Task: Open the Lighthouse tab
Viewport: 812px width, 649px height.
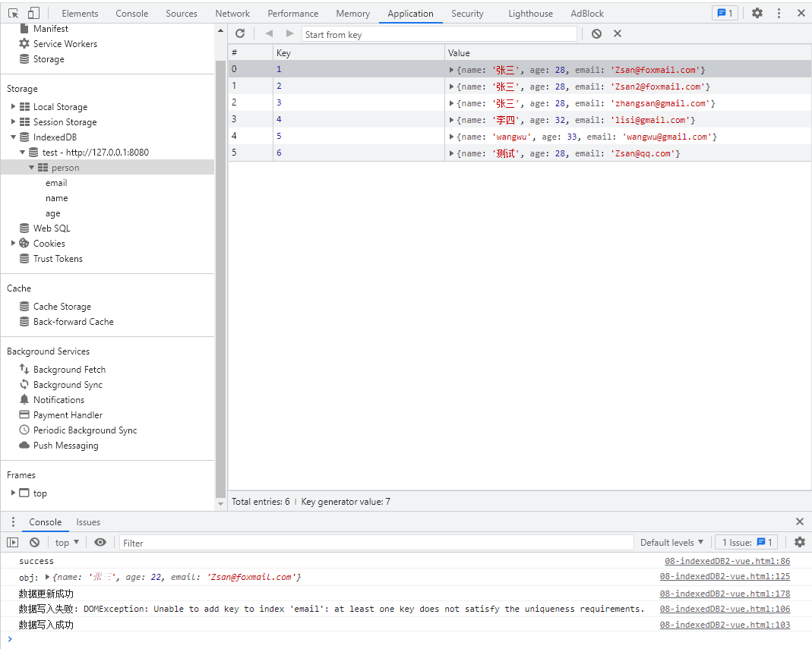Action: [x=530, y=14]
